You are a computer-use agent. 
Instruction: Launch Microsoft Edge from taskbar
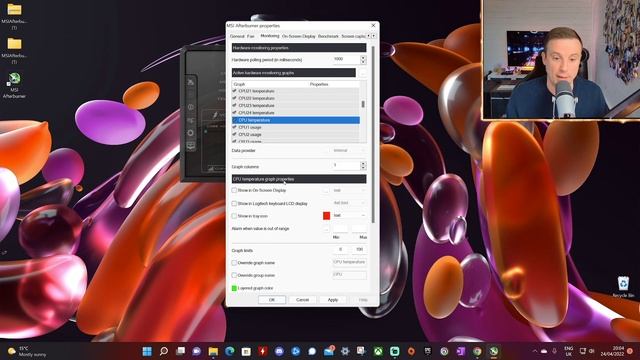tap(230, 351)
